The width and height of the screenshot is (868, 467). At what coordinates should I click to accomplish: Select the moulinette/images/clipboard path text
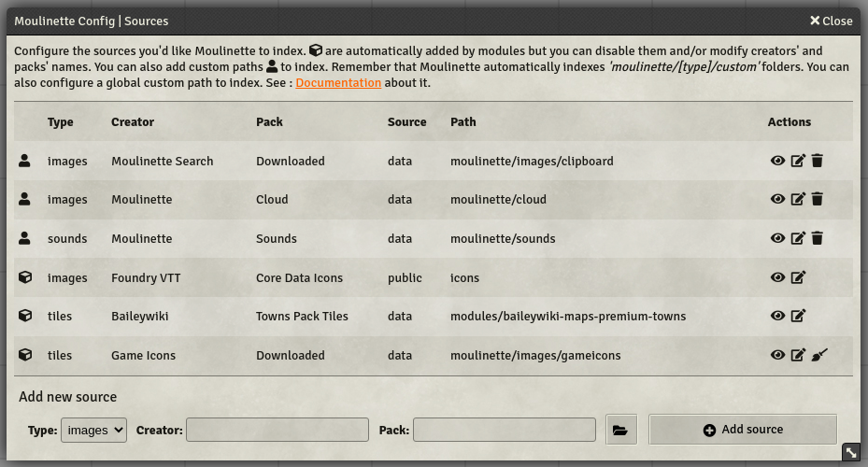coord(532,161)
